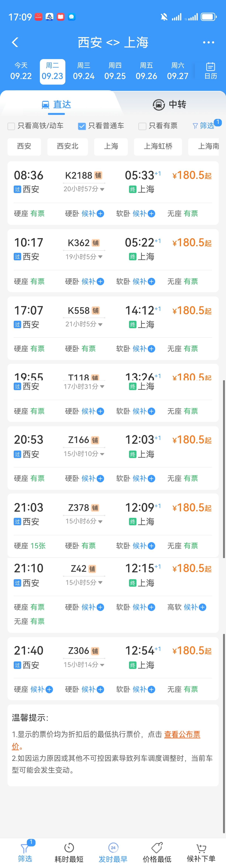Switch to 中转 transfer tab
The height and width of the screenshot is (868, 226).
pos(169,104)
